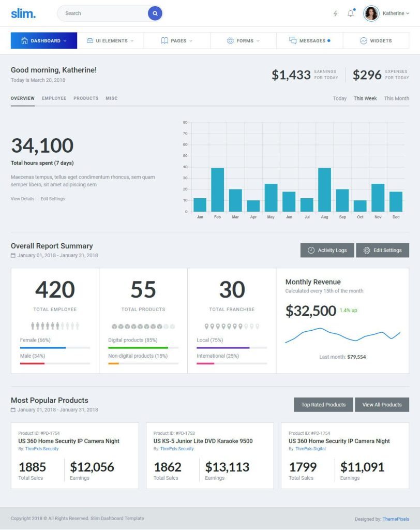The image size is (420, 530).
Task: Open notifications via the bell icon
Action: point(350,13)
